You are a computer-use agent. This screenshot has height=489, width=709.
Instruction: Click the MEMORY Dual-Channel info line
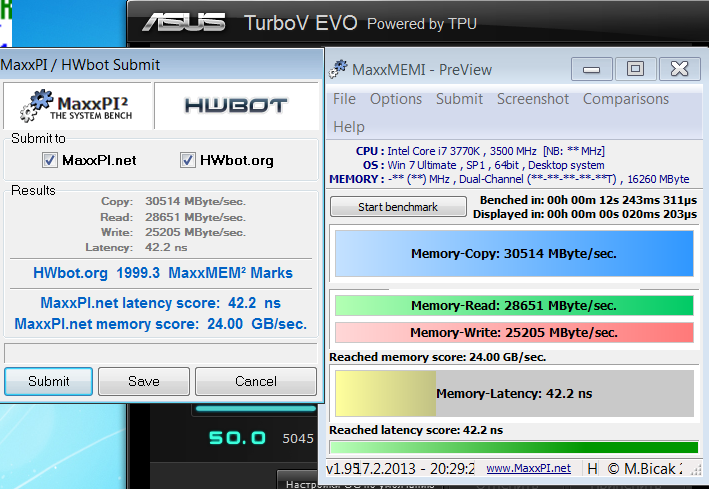[x=509, y=179]
